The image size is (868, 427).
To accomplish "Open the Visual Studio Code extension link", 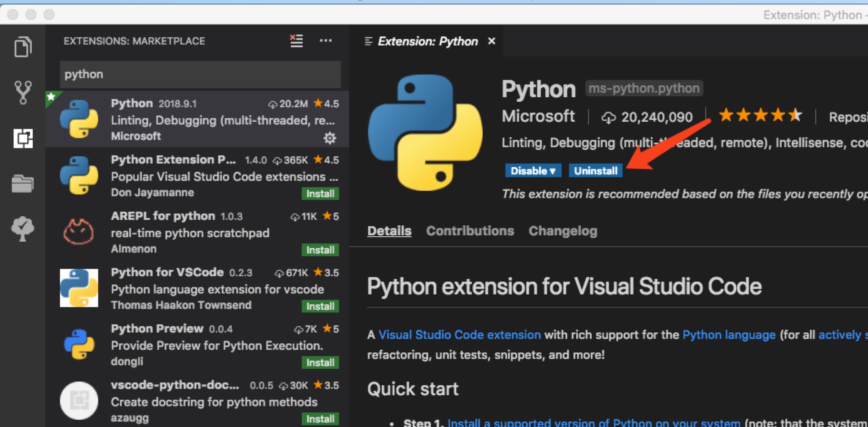I will click(x=459, y=335).
